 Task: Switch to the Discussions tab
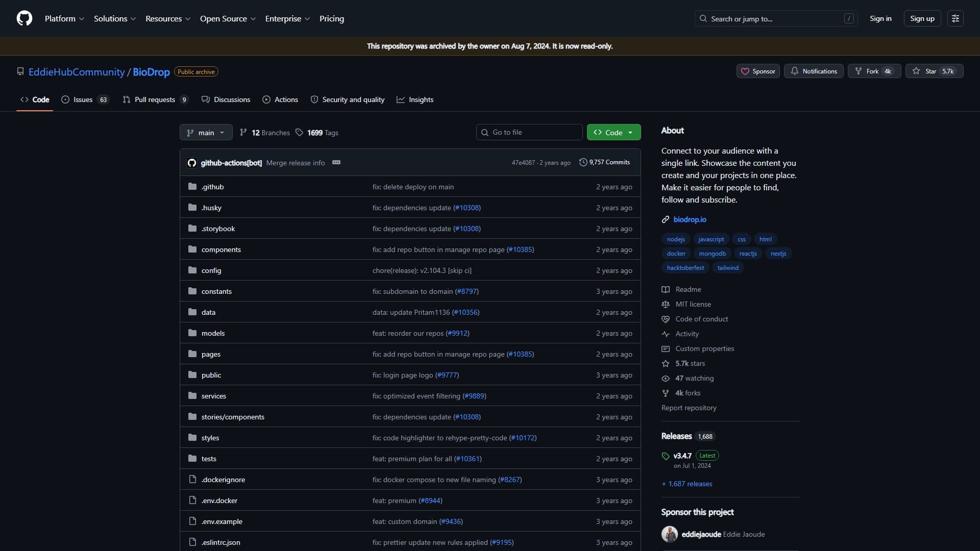point(226,99)
